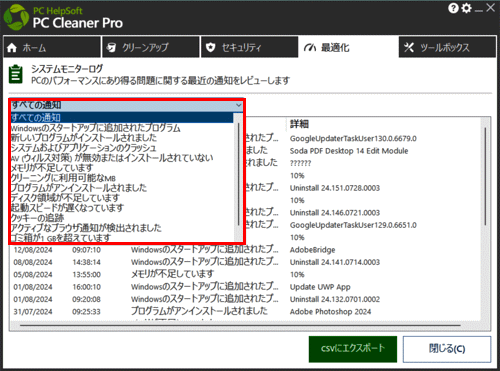The width and height of the screenshot is (500, 371).
Task: Click the 12/08/2024 date cell
Action: click(x=33, y=250)
